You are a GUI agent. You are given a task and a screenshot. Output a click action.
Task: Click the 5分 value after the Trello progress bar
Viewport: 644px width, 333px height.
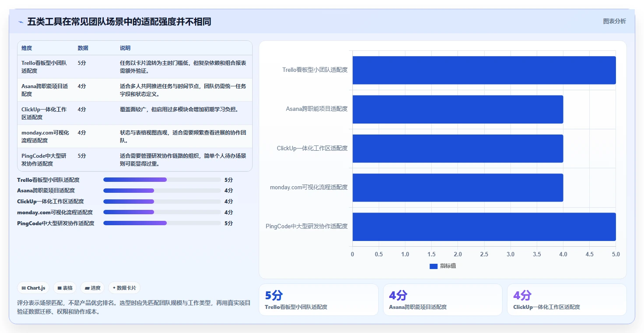229,180
